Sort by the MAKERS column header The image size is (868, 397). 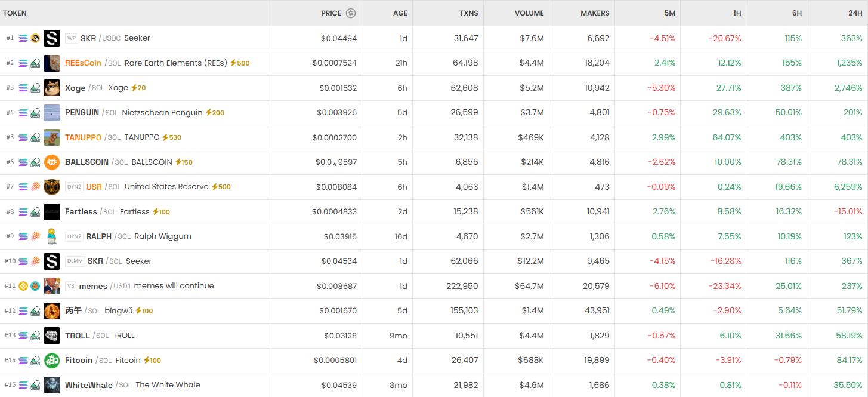coord(595,13)
